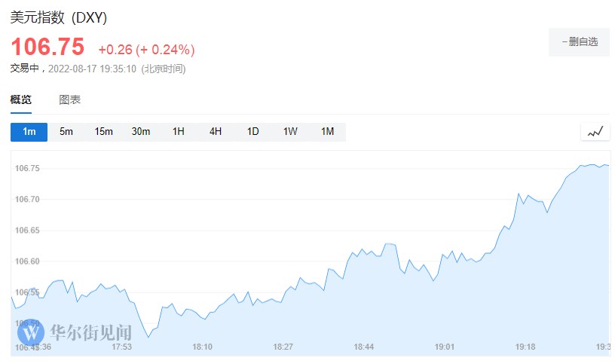Switch to the 概览 tab
This screenshot has width=615, height=364.
(x=21, y=99)
